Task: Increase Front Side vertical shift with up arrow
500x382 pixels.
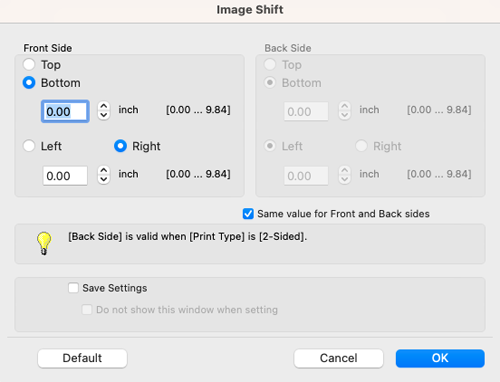Action: pyautogui.click(x=104, y=106)
